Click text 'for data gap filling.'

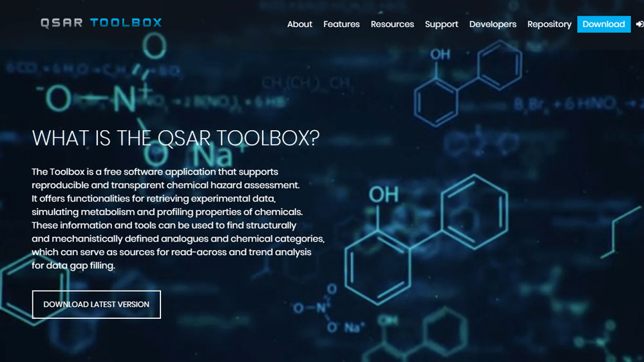click(73, 265)
